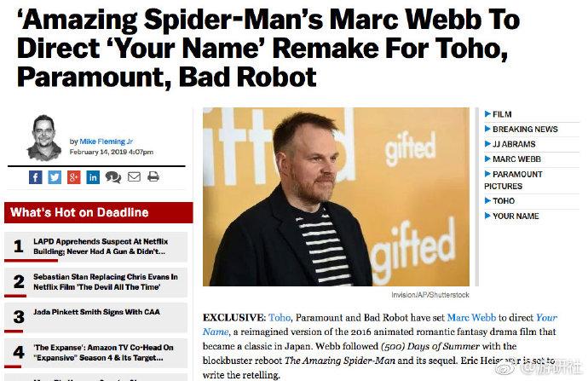Screen dimensions: 588x381
Task: Open Toho link in article text
Action: (x=280, y=318)
